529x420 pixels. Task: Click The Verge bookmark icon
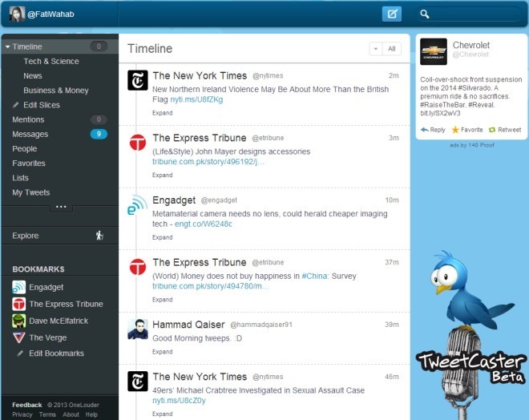point(19,337)
